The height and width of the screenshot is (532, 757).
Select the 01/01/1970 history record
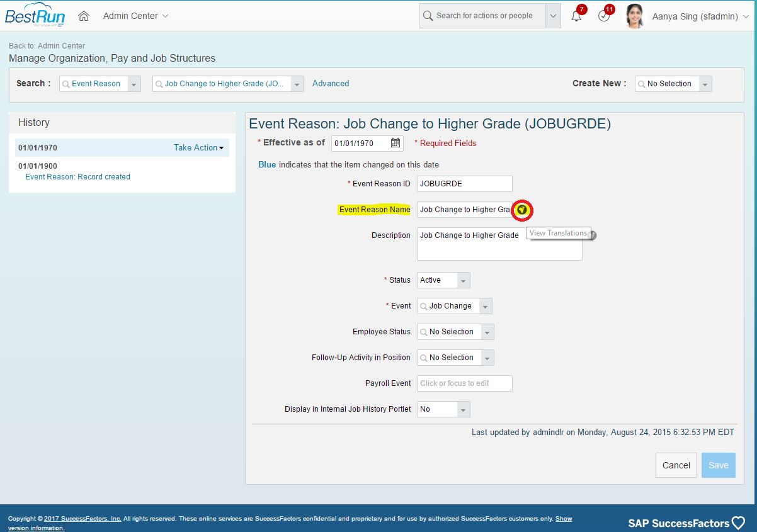(122, 148)
